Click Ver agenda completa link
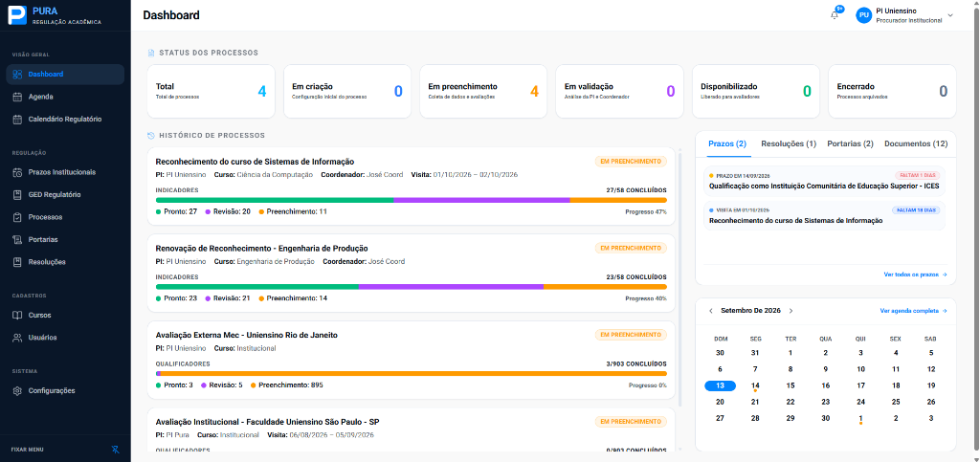This screenshot has height=462, width=980. coord(913,311)
